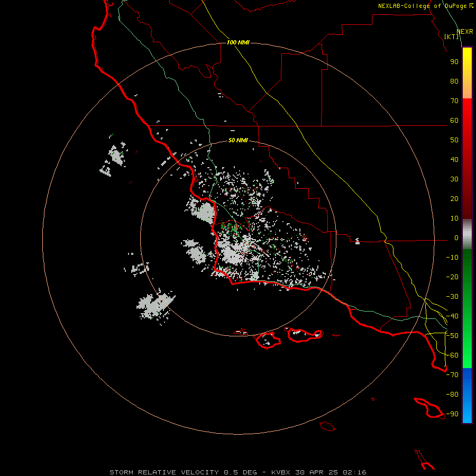The width and height of the screenshot is (476, 476).
Task: Click the -70 knot value on the scale
Action: click(x=452, y=375)
